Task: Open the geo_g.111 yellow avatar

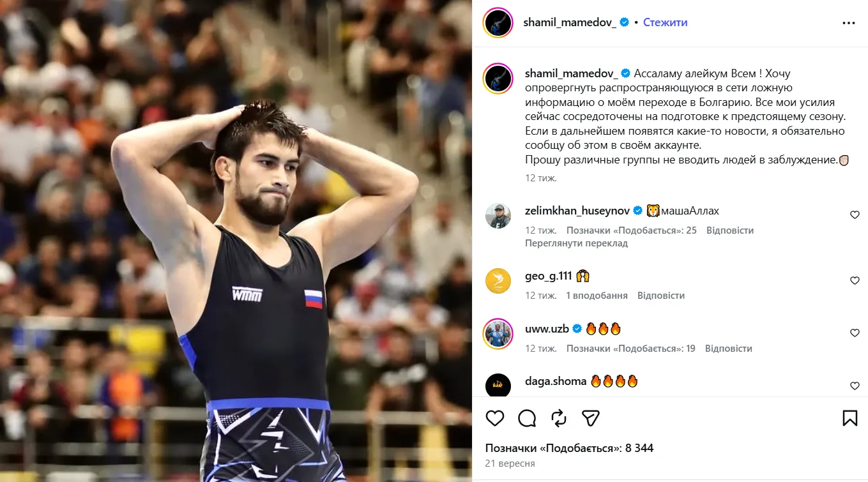Action: coord(498,281)
